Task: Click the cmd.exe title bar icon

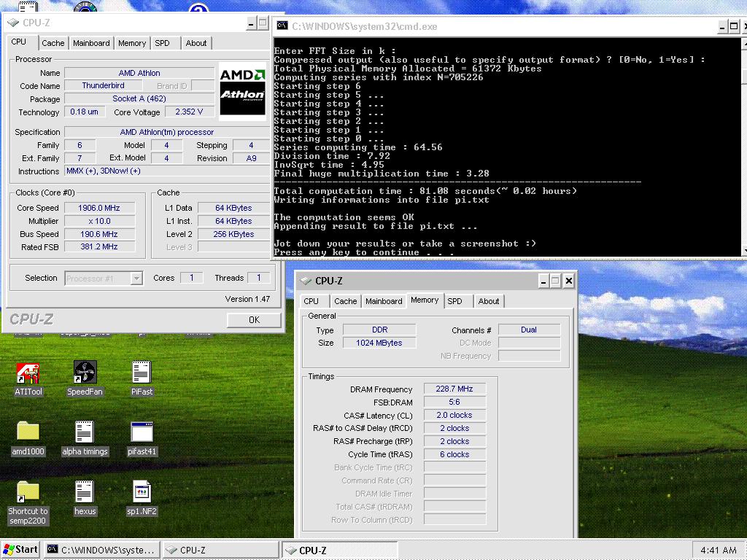Action: (282, 26)
